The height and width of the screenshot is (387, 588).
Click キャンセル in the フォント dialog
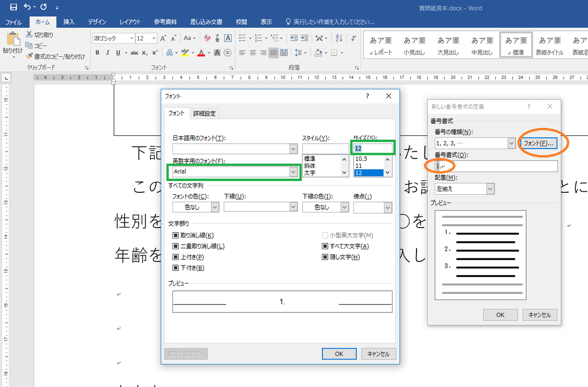click(x=378, y=354)
